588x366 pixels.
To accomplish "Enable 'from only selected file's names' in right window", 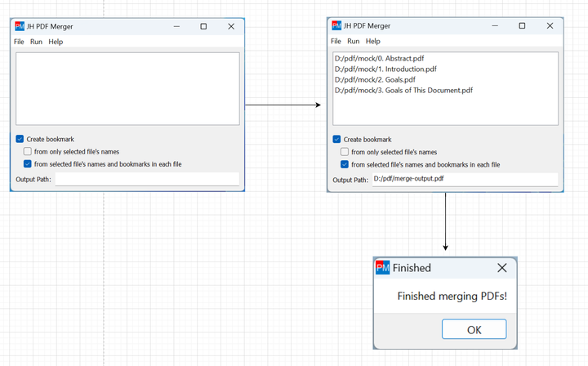I will [345, 152].
